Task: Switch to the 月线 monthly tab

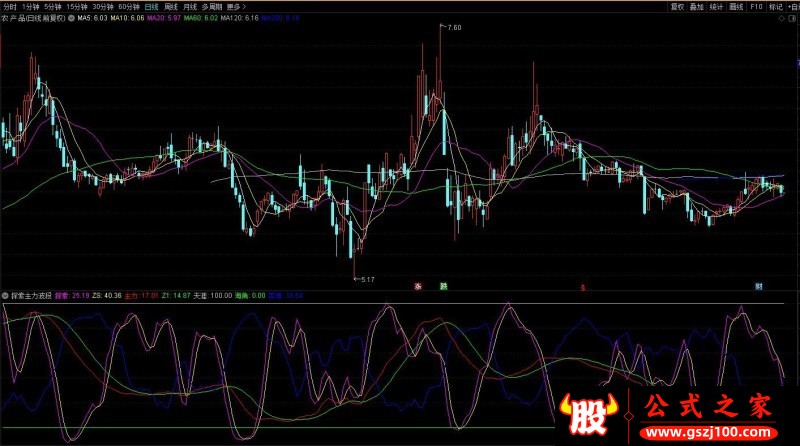Action: 189,7
